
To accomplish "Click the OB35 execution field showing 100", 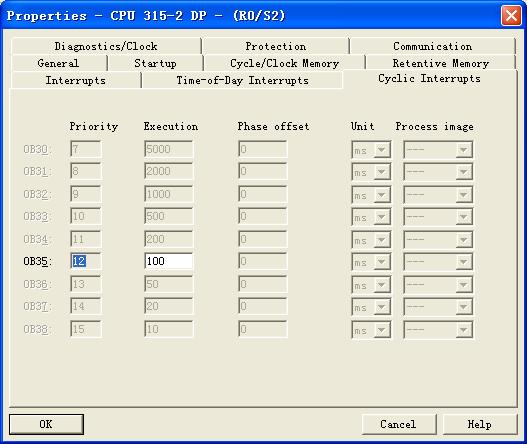I will (169, 261).
